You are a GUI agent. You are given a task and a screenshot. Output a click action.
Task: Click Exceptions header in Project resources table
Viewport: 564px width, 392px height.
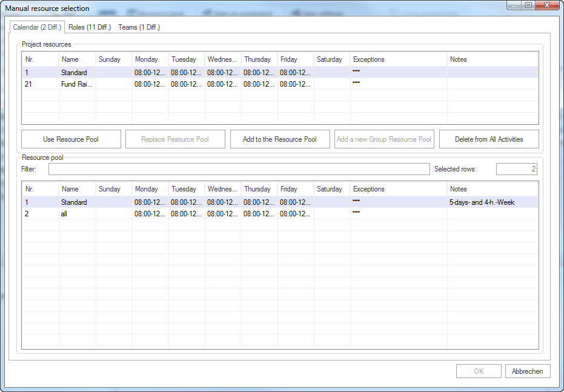399,59
